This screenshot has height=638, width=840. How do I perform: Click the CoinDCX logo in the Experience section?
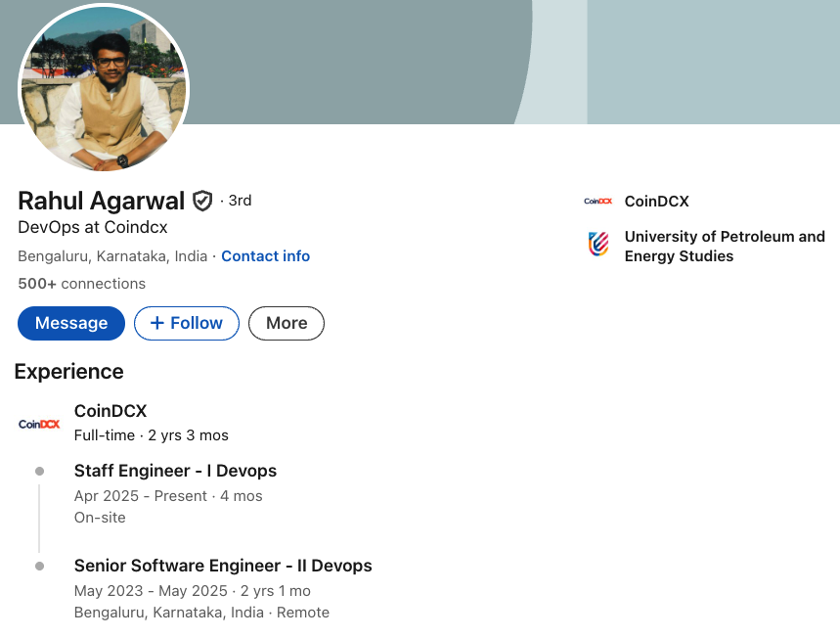[38, 423]
